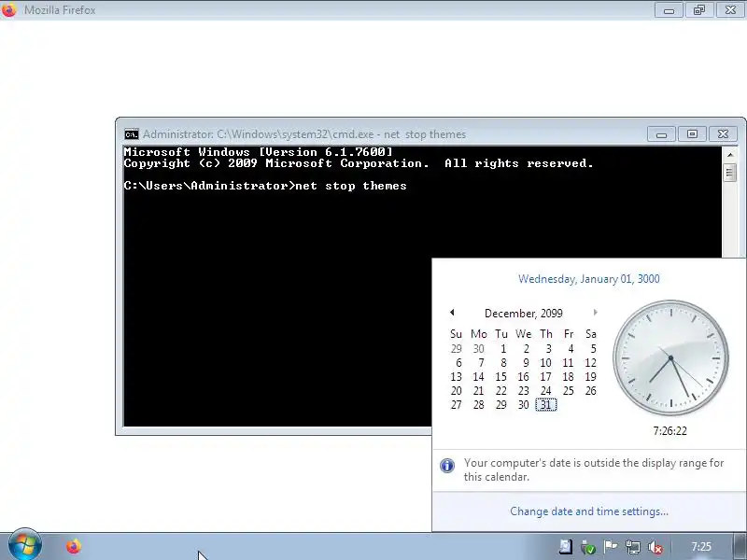747x560 pixels.
Task: Open the Safely Remove Hardware tray icon
Action: 588,547
